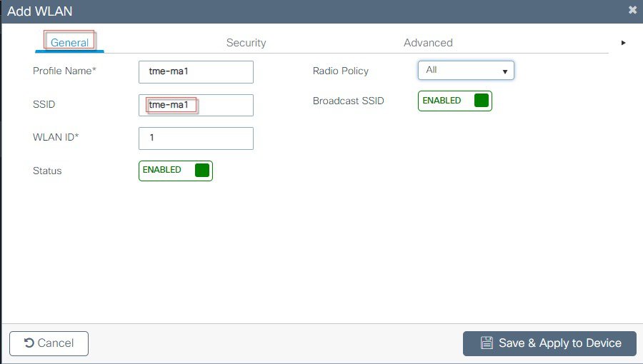Click the SSID input field

point(196,105)
